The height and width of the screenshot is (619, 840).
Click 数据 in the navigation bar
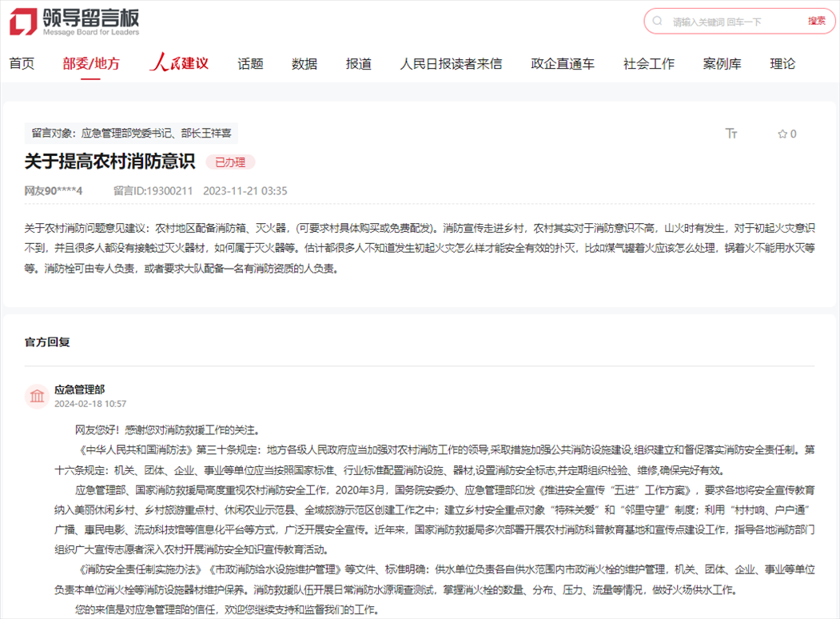tap(304, 63)
